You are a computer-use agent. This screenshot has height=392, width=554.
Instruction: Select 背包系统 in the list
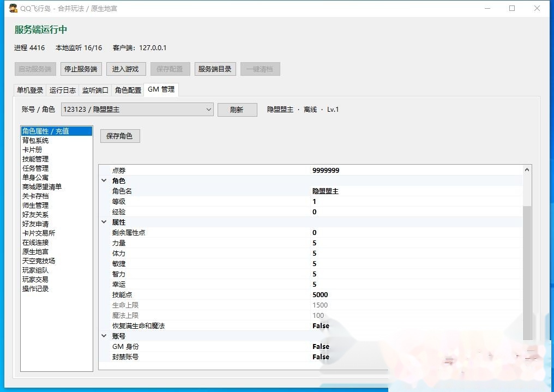click(x=57, y=140)
